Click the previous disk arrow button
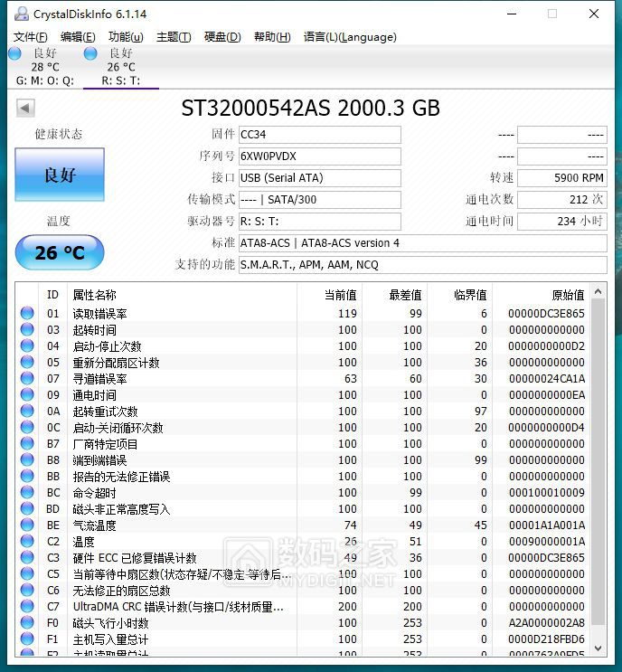Image resolution: width=622 pixels, height=672 pixels. pos(25,109)
